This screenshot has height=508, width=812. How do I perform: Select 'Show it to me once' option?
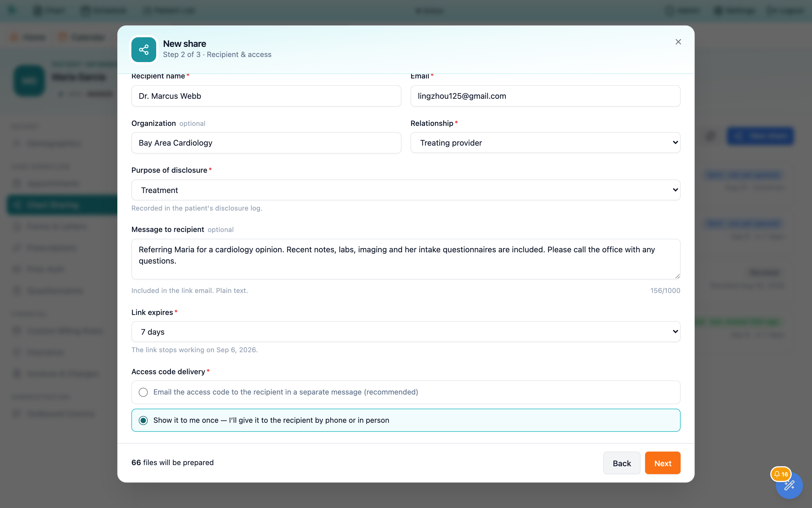coord(406,420)
